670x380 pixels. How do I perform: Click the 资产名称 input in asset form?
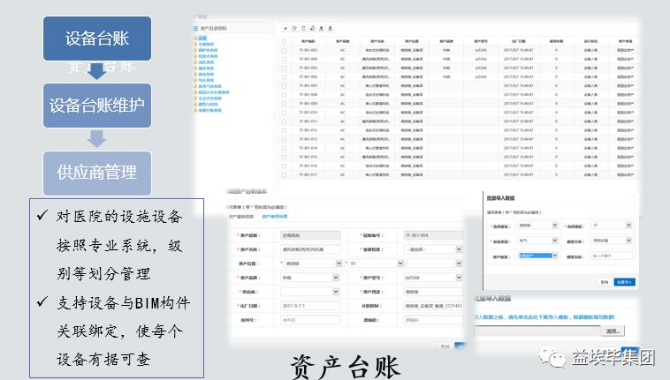tap(310, 249)
